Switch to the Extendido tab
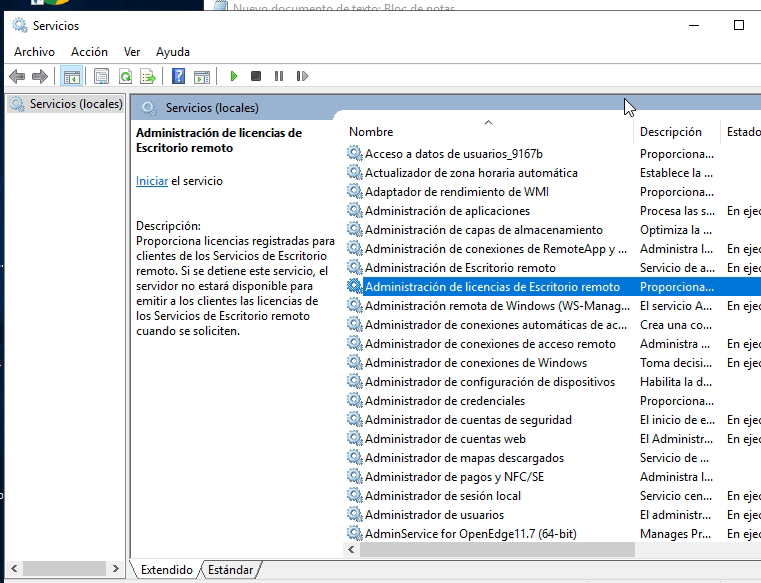 166,569
